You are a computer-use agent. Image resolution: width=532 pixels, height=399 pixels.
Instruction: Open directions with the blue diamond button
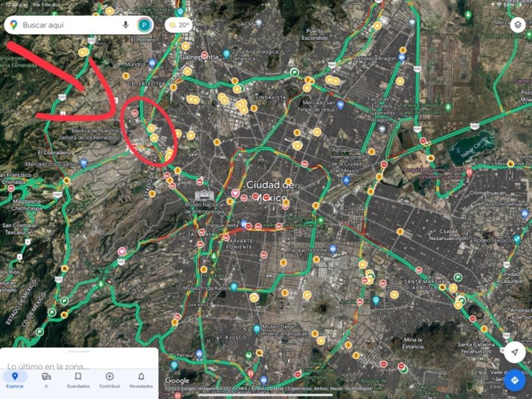click(x=515, y=380)
